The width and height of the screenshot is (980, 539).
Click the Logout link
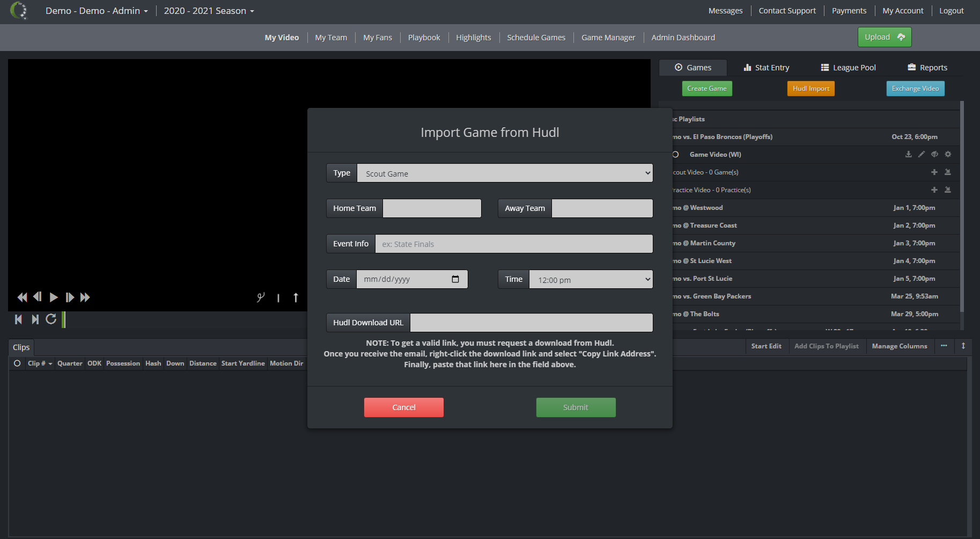pyautogui.click(x=952, y=11)
